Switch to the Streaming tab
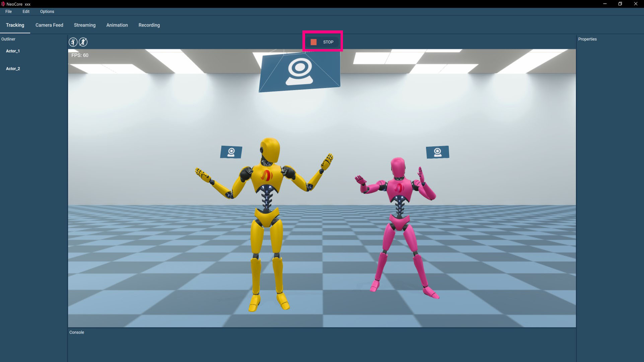 [84, 25]
